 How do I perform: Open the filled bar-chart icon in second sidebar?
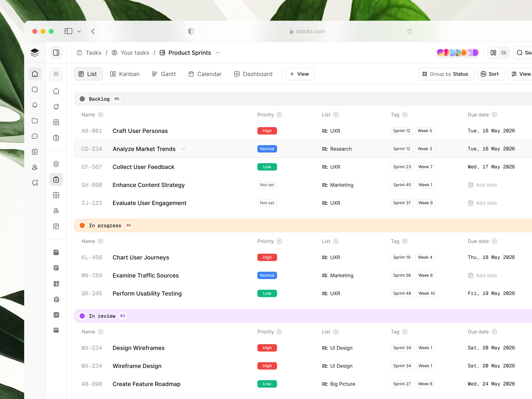coord(56,315)
